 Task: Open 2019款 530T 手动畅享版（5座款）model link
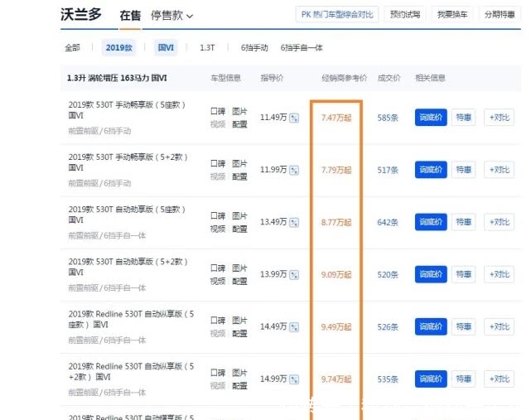(127, 110)
